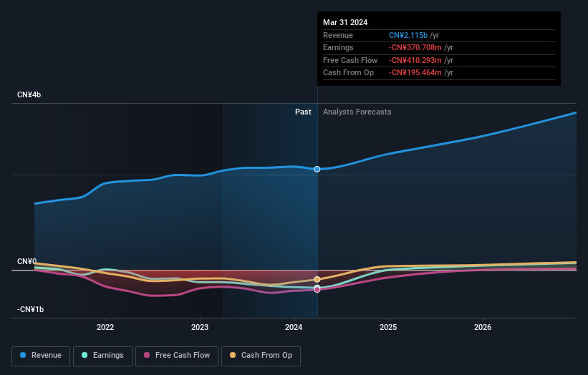The width and height of the screenshot is (588, 375).
Task: Click the pink Free Cash Flow data marker
Action: point(317,290)
